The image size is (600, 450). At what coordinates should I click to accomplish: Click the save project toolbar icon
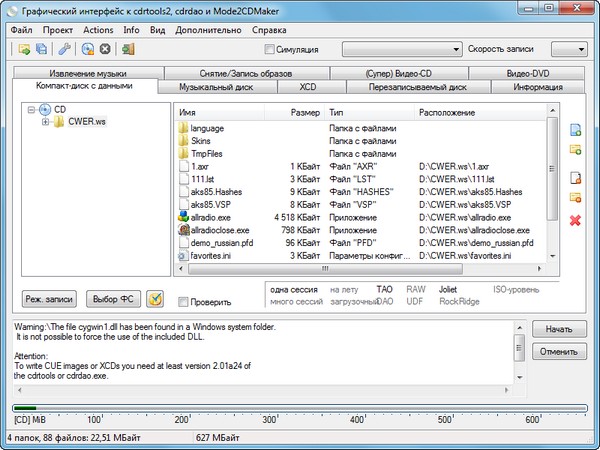pos(42,49)
